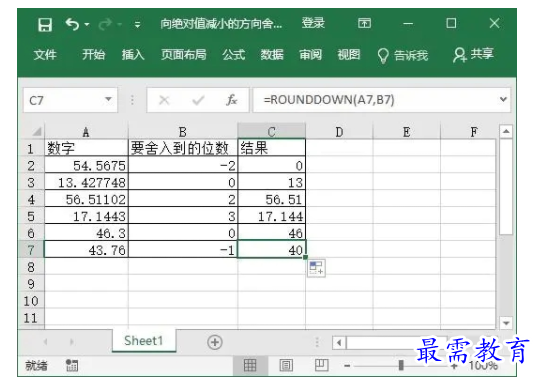Select column D header

(339, 132)
